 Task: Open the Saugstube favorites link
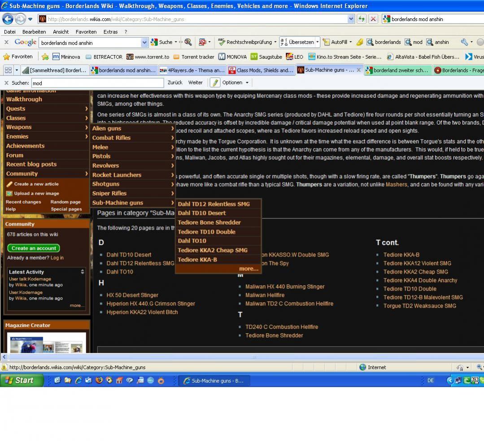coord(266,57)
